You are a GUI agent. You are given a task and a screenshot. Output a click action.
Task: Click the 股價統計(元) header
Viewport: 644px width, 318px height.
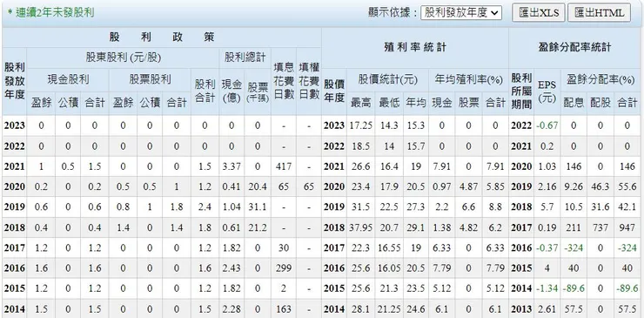388,80
